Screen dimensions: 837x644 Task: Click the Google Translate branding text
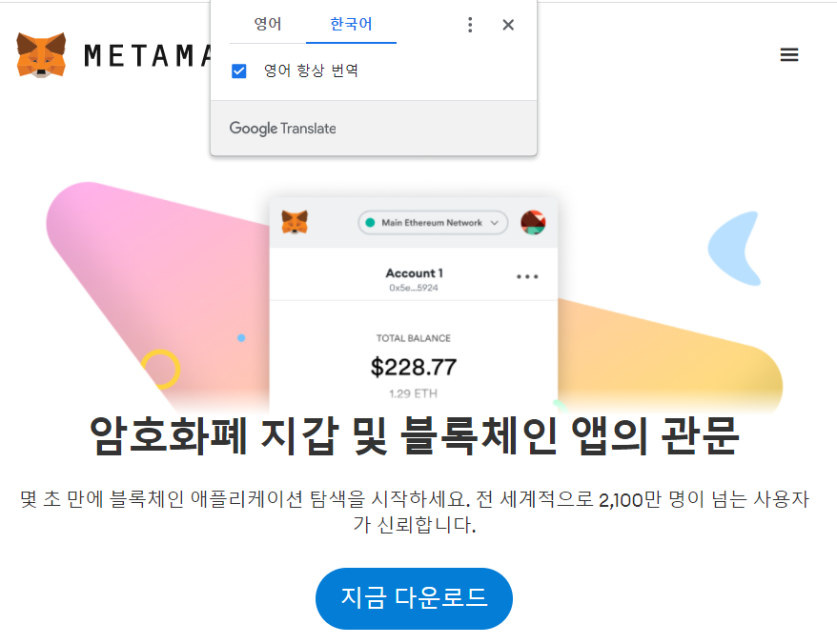click(282, 129)
